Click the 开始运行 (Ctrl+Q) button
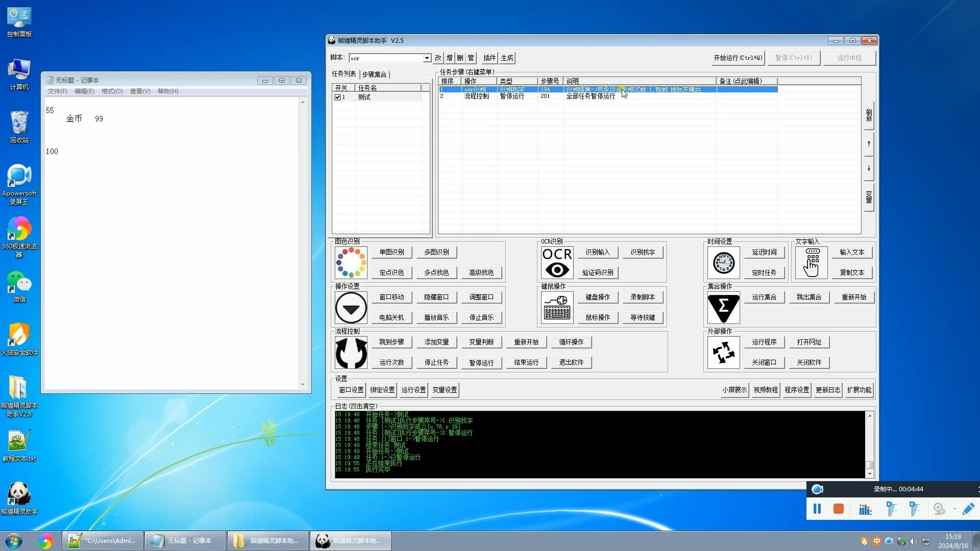 point(738,58)
